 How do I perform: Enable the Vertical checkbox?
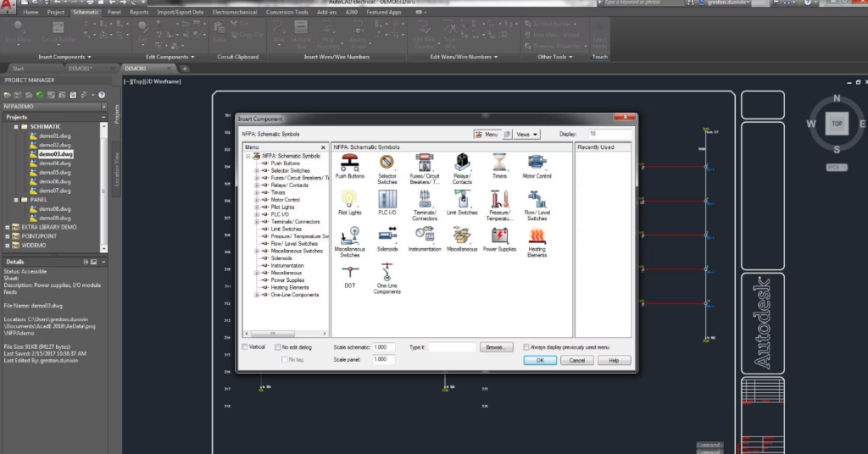tap(245, 347)
